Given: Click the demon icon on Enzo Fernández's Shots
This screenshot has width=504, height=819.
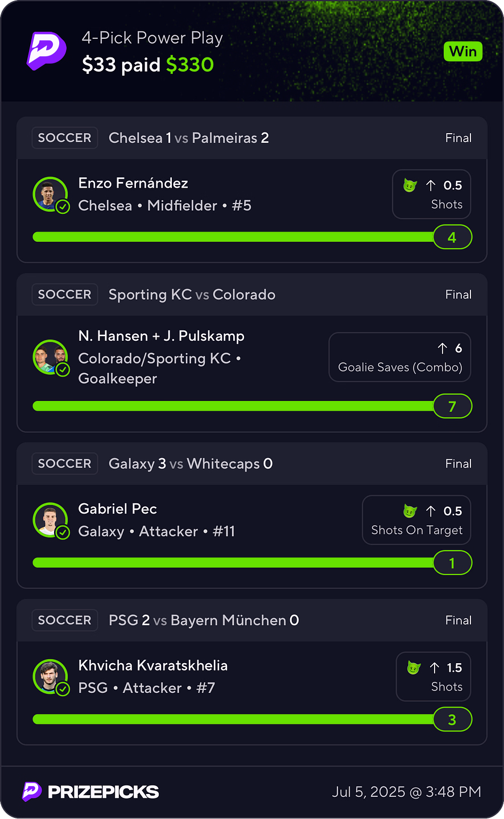Looking at the screenshot, I should coord(410,185).
